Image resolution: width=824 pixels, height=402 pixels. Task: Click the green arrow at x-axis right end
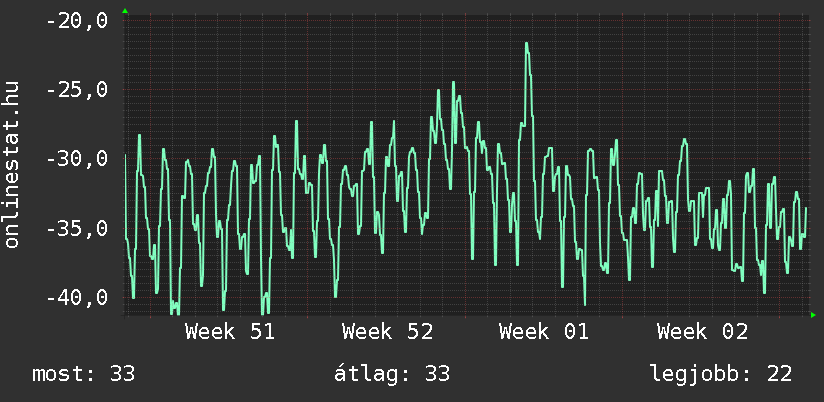(813, 315)
